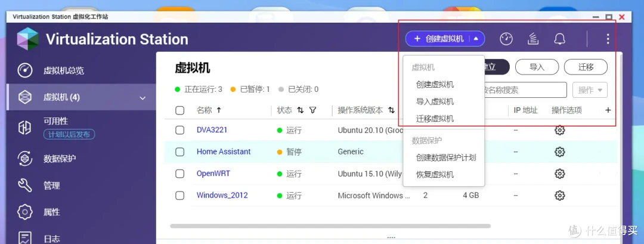Choose 创建数据保护计划 menu entry
644x244 pixels.
pos(445,157)
